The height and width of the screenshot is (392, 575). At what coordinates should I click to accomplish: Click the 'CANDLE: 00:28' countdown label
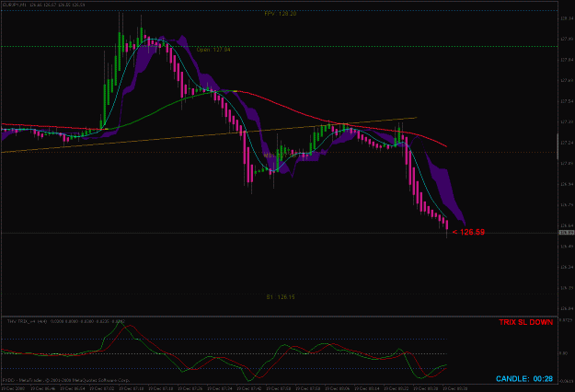tap(524, 379)
